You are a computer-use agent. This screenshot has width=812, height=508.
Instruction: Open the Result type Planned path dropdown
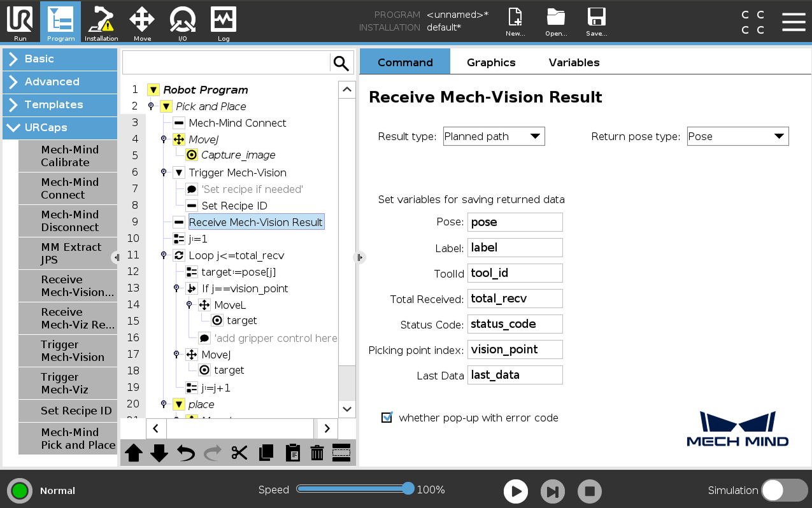pyautogui.click(x=494, y=136)
